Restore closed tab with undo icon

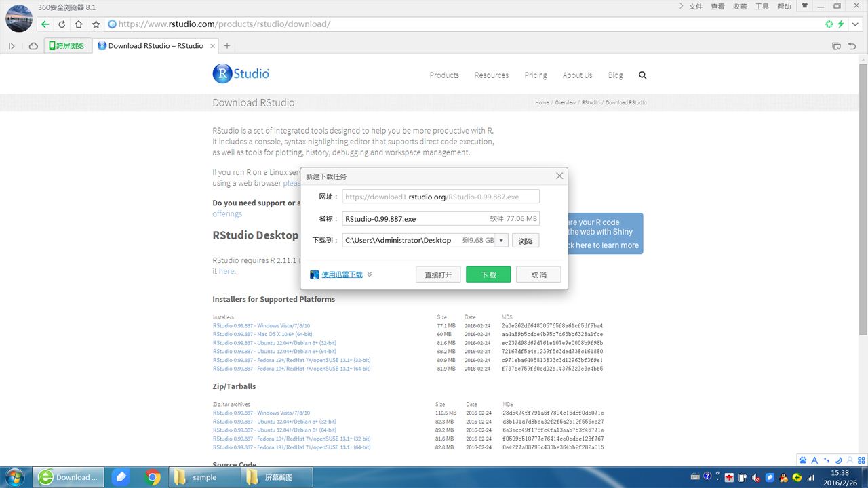click(852, 46)
